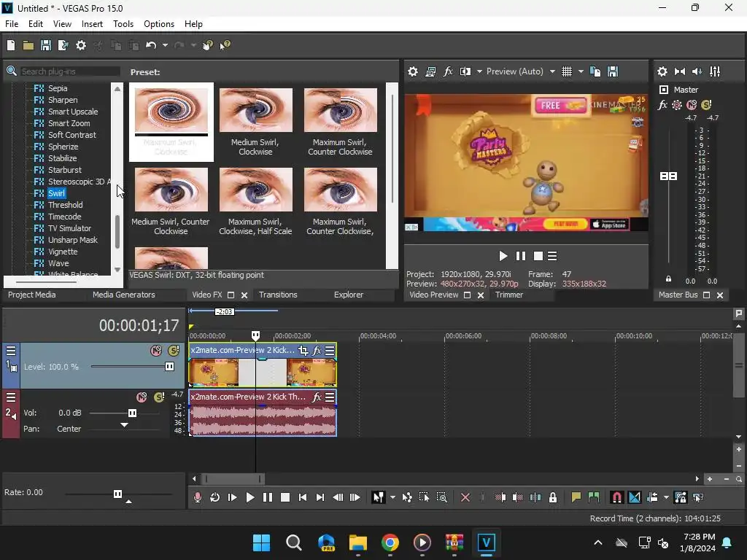Open the Options menu
The image size is (747, 560).
pos(158,24)
